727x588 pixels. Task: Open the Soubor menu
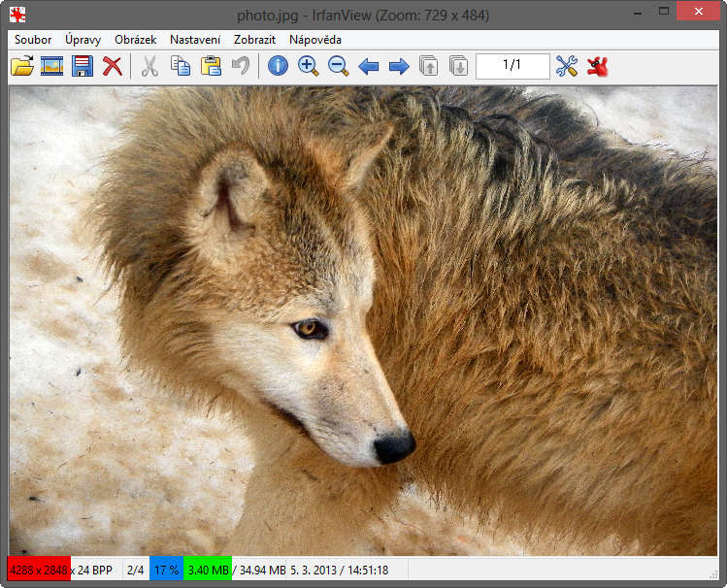[x=33, y=40]
